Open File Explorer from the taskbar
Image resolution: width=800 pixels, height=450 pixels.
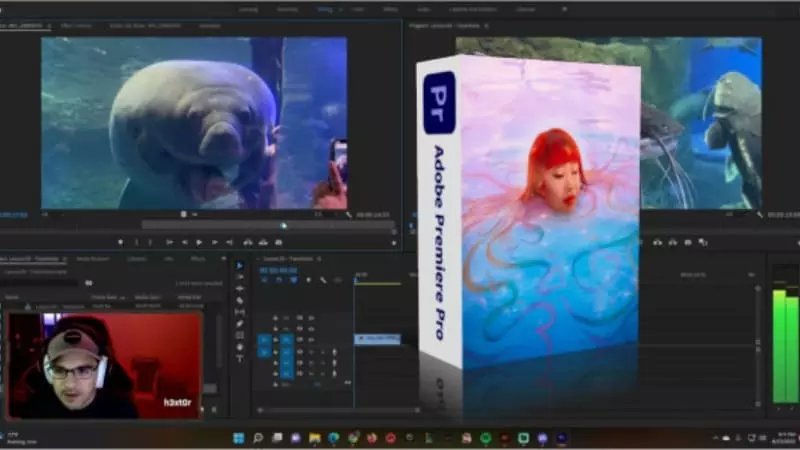point(315,438)
